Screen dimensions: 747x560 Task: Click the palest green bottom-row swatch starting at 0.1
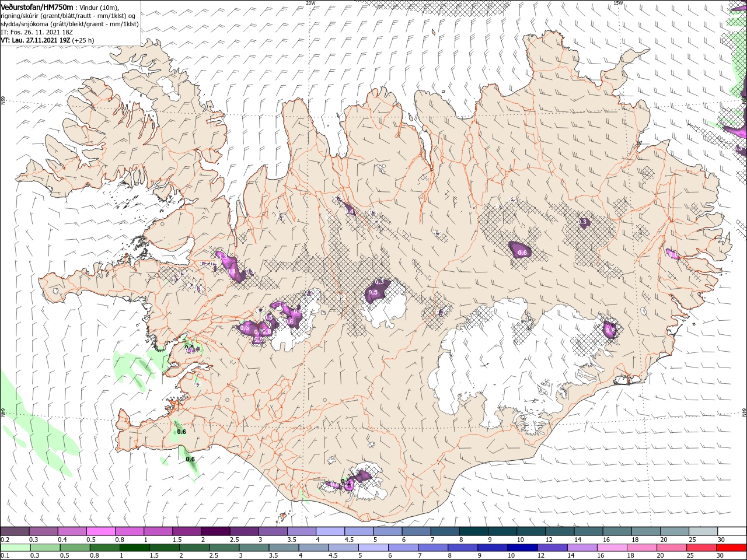pyautogui.click(x=15, y=548)
